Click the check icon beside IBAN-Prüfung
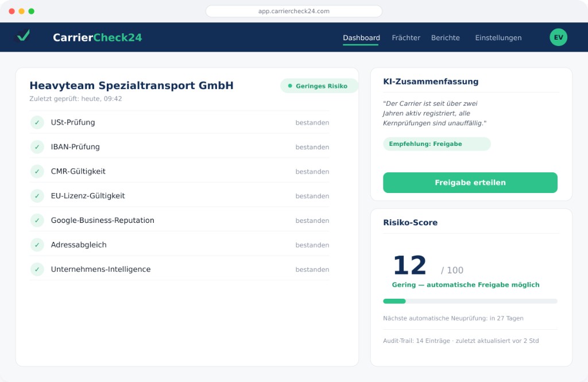Viewport: 588px width, 382px height. (x=37, y=146)
